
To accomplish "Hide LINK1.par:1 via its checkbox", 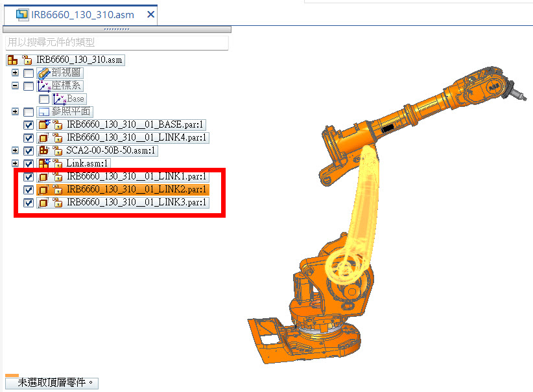I will (x=29, y=177).
